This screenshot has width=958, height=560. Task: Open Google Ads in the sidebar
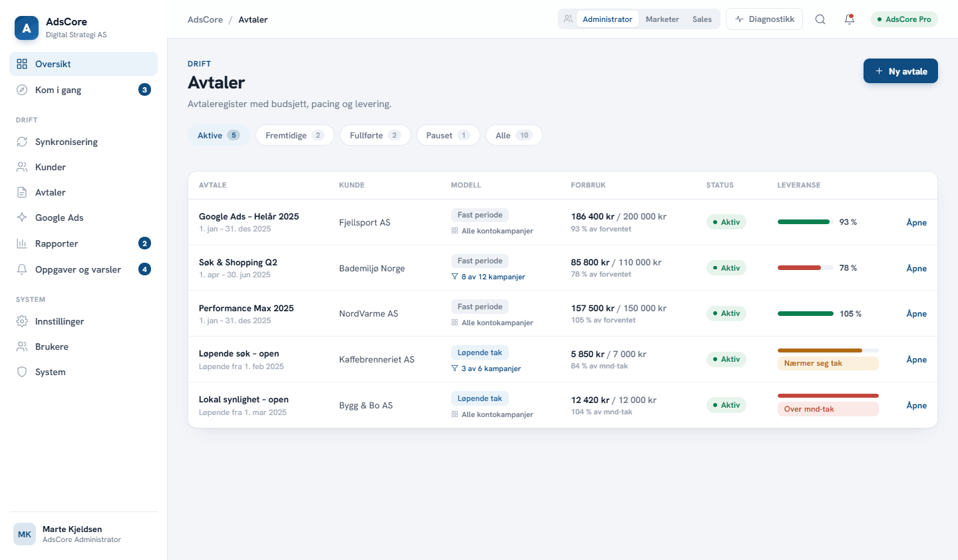click(83, 217)
